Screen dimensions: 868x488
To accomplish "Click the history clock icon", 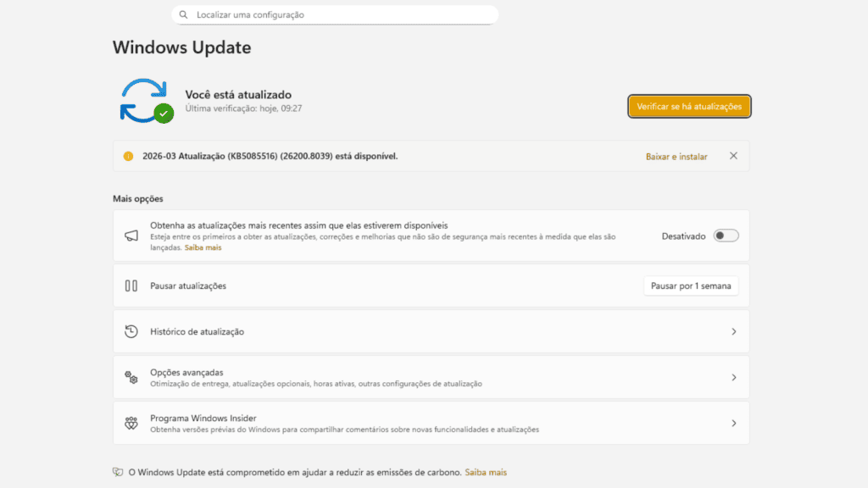I will pos(131,331).
